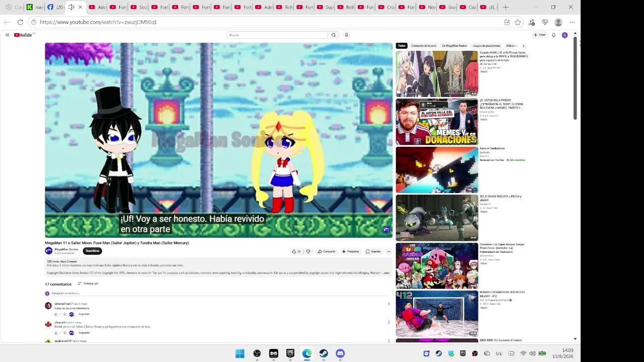Open options for the 'Genial, ya no más faltan' comment
Image resolution: width=644 pixels, height=362 pixels.
[388, 322]
